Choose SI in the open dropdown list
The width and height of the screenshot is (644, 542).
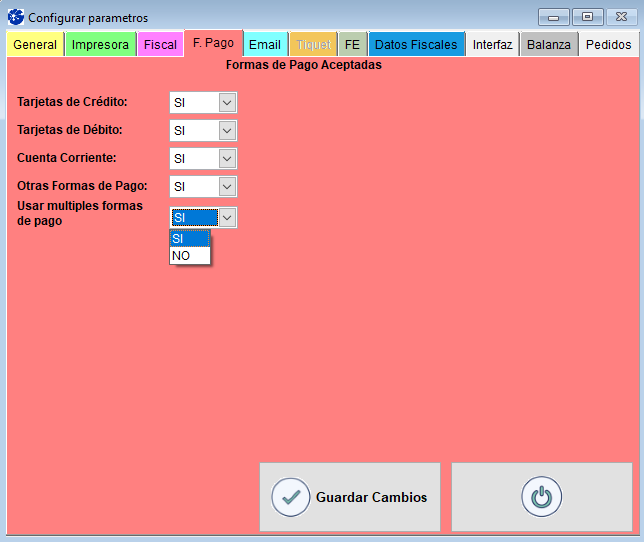click(190, 238)
